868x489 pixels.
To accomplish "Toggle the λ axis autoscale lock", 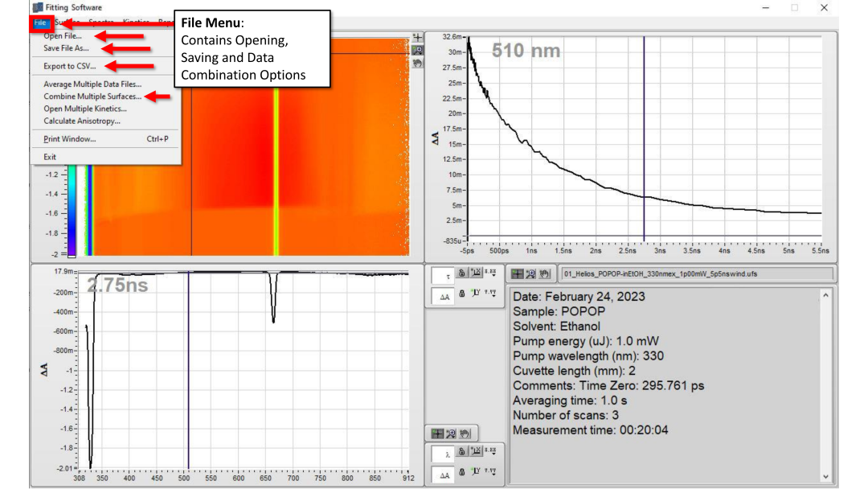I will [461, 451].
